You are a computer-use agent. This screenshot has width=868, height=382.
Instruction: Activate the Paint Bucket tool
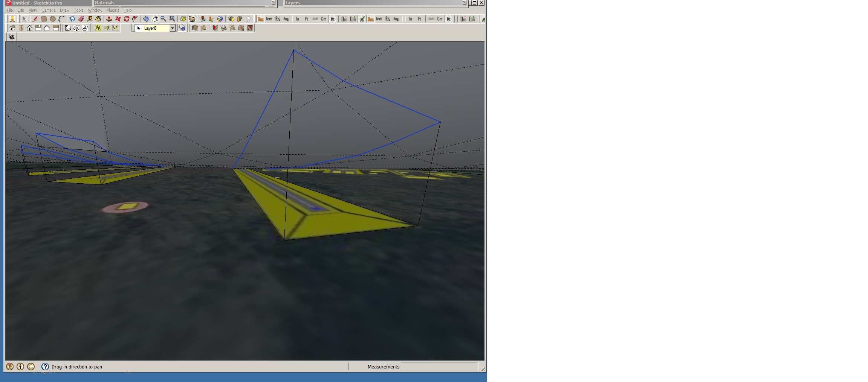point(98,19)
